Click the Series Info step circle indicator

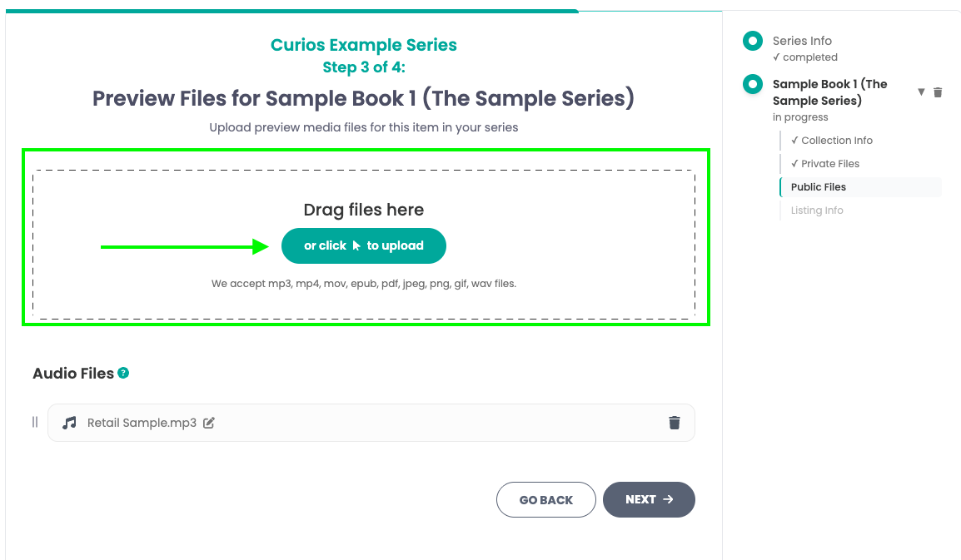tap(753, 41)
